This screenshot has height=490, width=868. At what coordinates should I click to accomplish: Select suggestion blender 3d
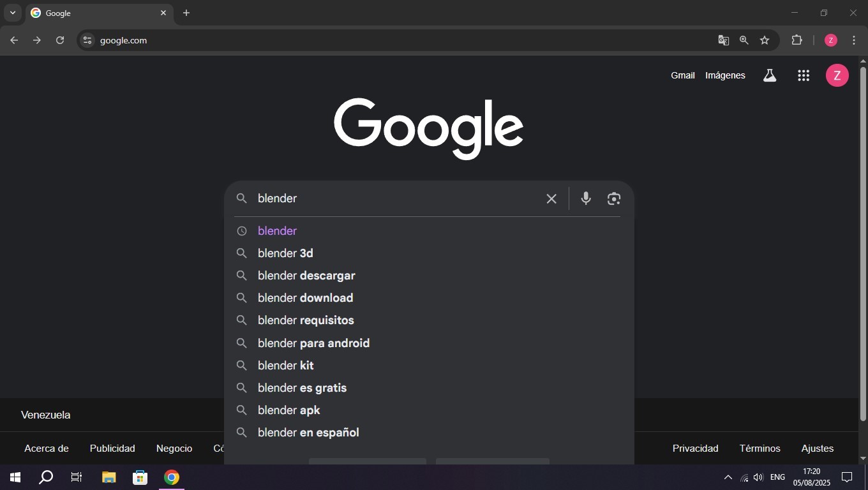point(429,253)
